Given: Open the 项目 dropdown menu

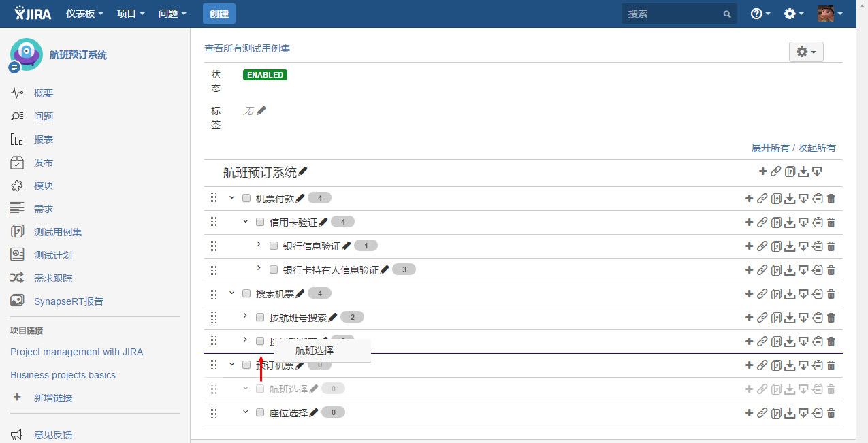Looking at the screenshot, I should (131, 14).
